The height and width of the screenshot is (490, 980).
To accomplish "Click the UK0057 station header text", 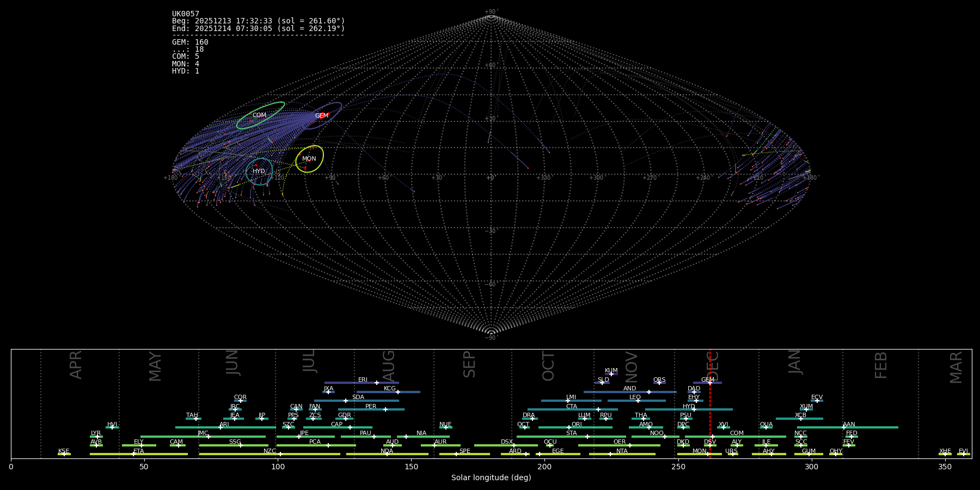I will click(186, 14).
